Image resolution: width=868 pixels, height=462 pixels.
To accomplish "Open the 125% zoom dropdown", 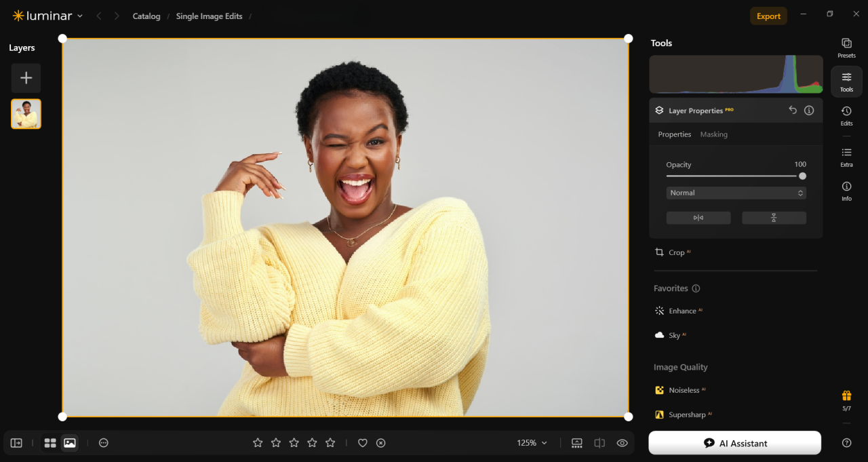I will [x=532, y=443].
